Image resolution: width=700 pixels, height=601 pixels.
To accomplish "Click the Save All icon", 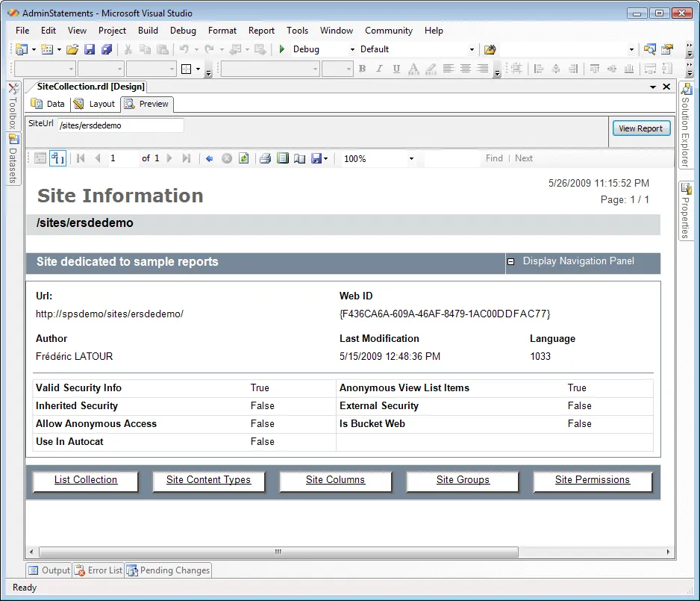I will 107,49.
